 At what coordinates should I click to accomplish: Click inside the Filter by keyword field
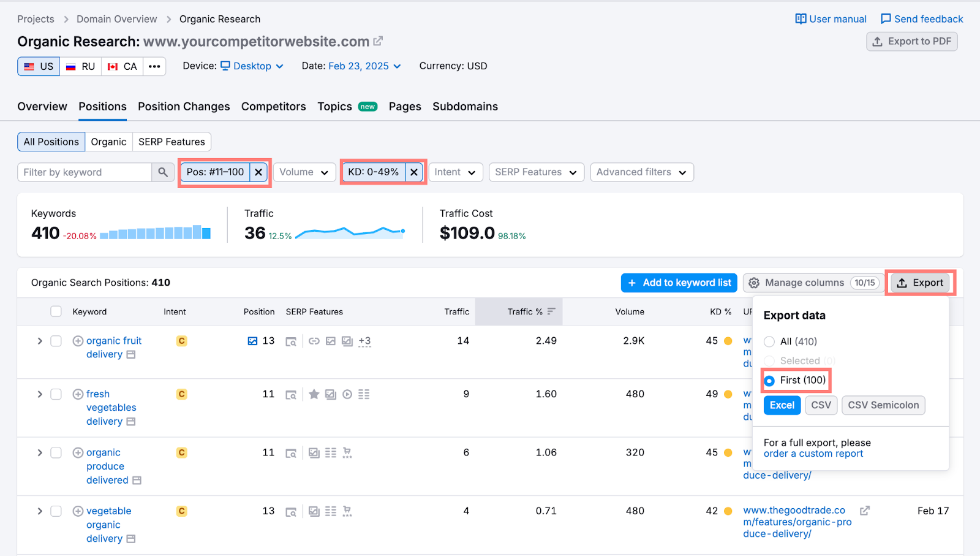click(85, 172)
